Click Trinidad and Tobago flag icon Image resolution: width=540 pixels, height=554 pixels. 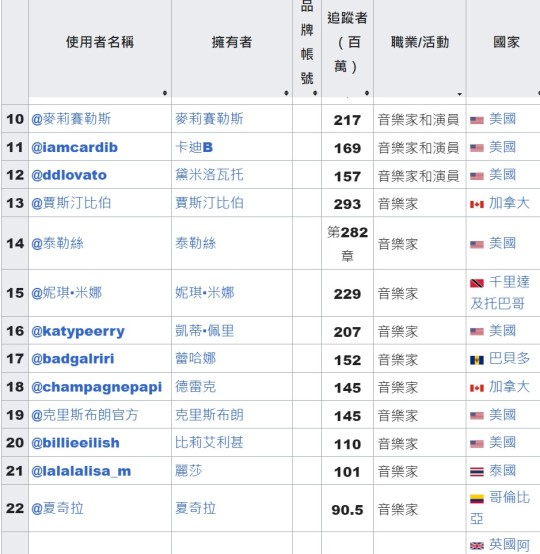(477, 283)
